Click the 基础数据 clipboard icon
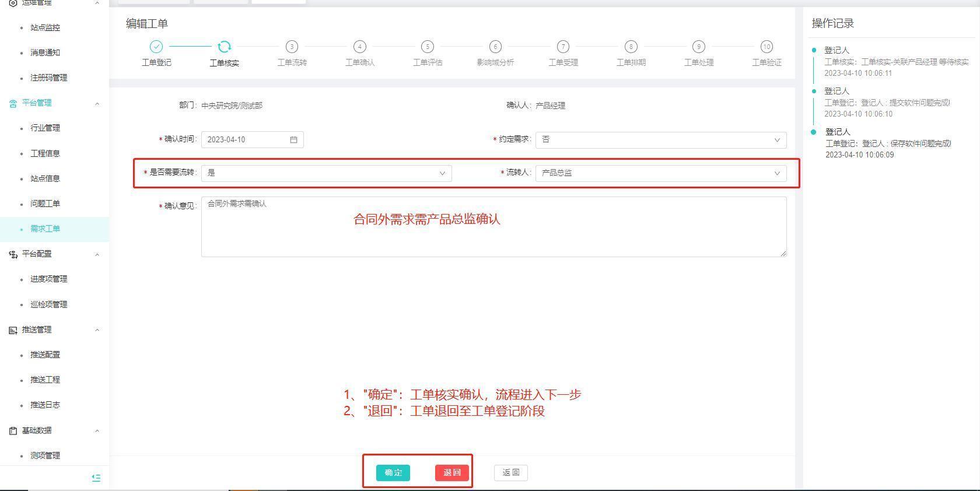980x491 pixels. (13, 431)
